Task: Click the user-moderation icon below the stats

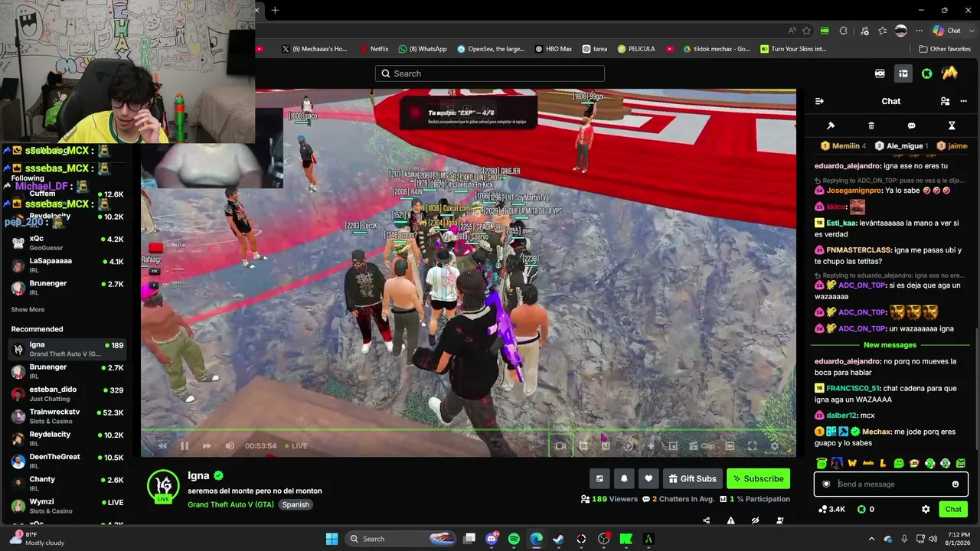Action: tap(780, 520)
